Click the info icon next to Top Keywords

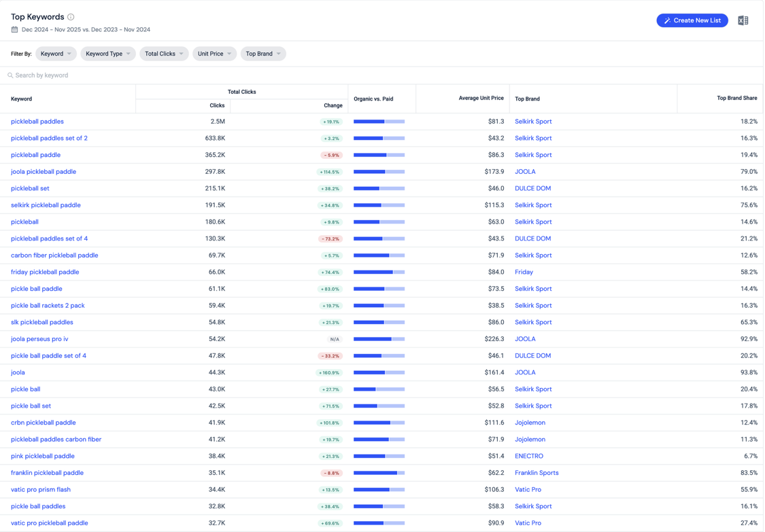(71, 17)
